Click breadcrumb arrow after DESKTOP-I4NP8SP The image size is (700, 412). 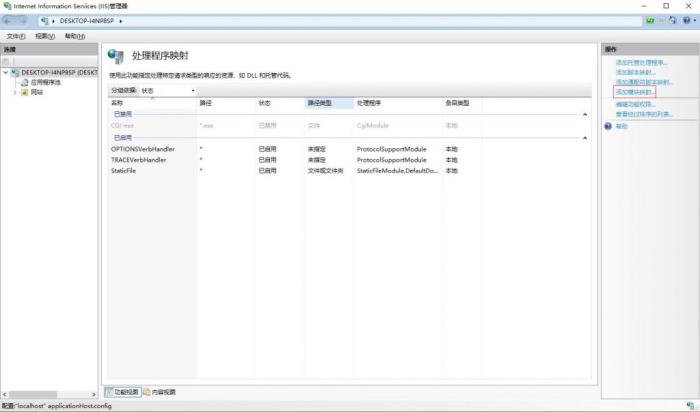121,21
